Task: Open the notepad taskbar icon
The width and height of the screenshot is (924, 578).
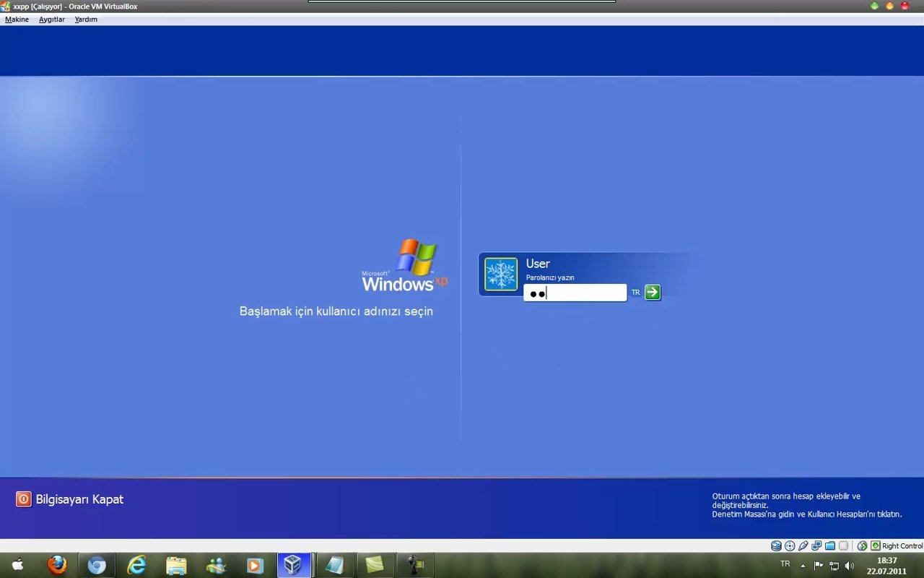Action: tap(335, 565)
